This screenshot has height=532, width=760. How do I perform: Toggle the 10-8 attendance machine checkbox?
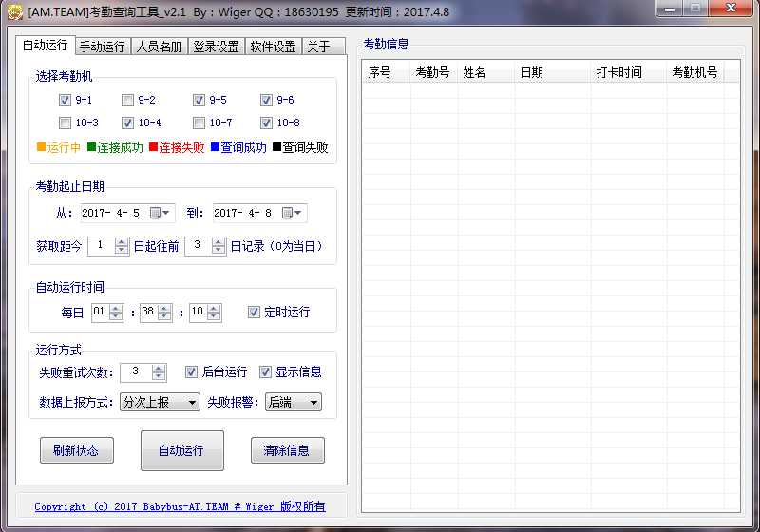pos(266,123)
